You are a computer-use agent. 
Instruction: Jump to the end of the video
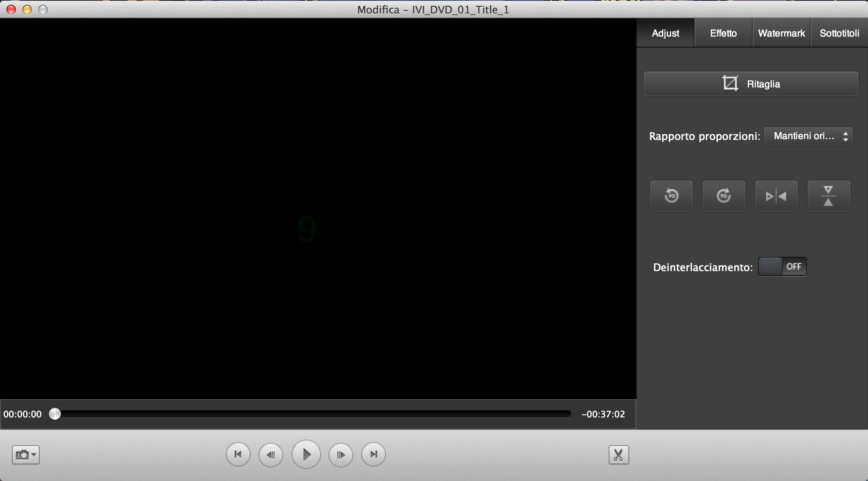click(x=373, y=454)
